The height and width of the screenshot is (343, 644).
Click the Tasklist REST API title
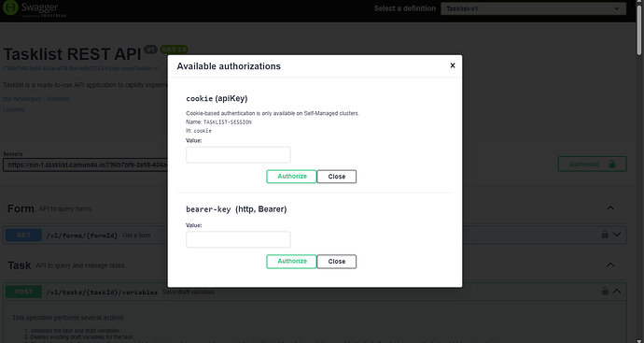(72, 54)
